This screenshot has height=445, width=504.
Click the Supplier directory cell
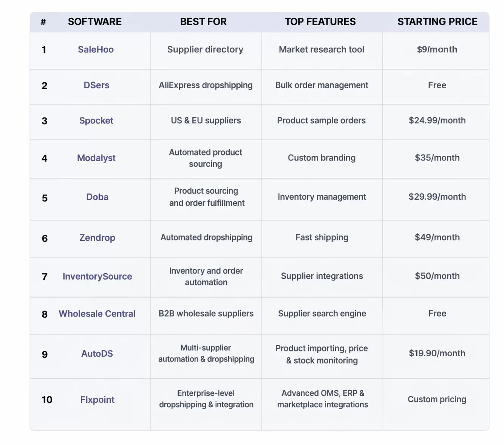click(205, 49)
